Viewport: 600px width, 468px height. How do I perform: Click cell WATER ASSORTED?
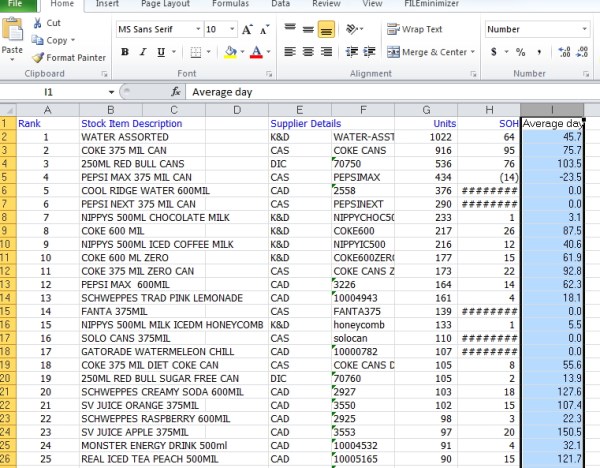click(125, 137)
